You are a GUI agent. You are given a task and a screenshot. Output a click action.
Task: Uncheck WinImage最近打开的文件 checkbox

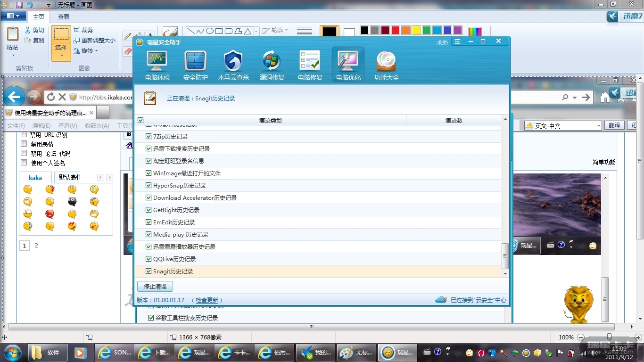[149, 173]
